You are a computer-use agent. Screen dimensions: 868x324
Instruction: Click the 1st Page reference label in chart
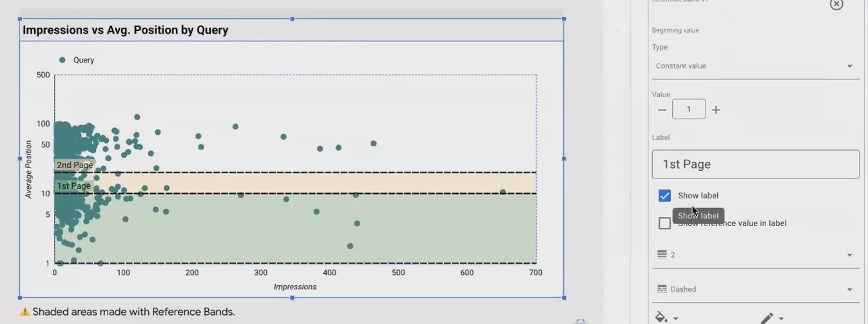click(73, 186)
